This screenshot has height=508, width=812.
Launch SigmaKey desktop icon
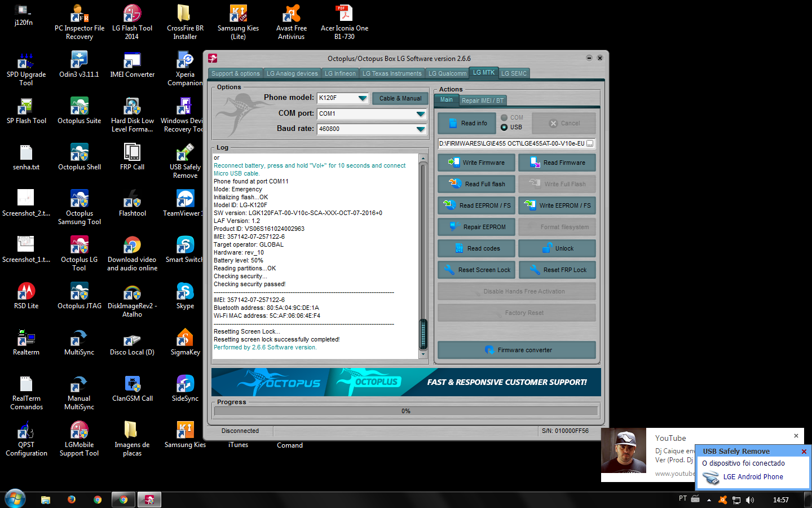(185, 342)
